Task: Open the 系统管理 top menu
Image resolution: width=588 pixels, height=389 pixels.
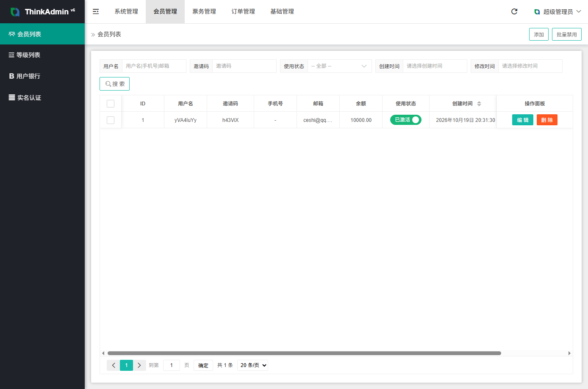Action: pos(126,11)
